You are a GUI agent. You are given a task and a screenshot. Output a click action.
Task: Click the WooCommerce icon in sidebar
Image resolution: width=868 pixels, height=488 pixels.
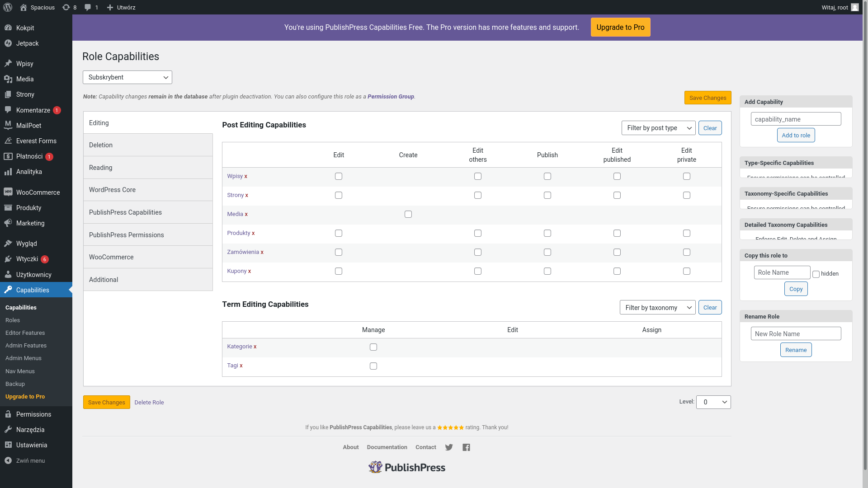click(8, 192)
